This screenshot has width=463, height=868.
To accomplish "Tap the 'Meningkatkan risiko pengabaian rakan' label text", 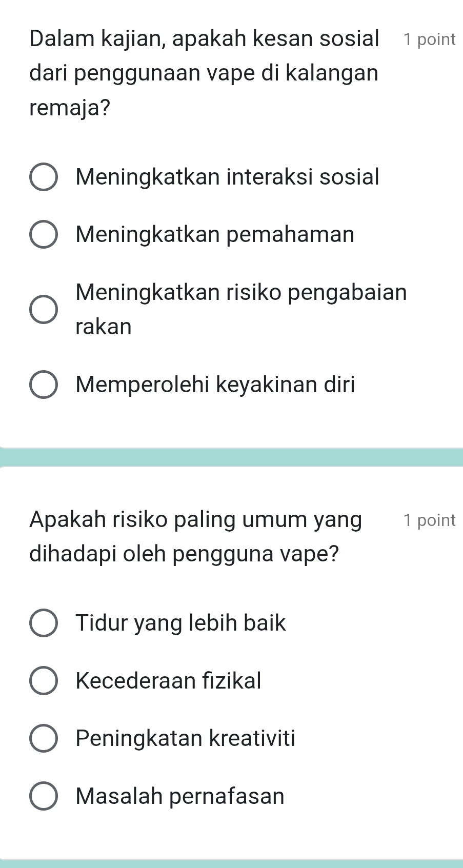I will coord(241,309).
